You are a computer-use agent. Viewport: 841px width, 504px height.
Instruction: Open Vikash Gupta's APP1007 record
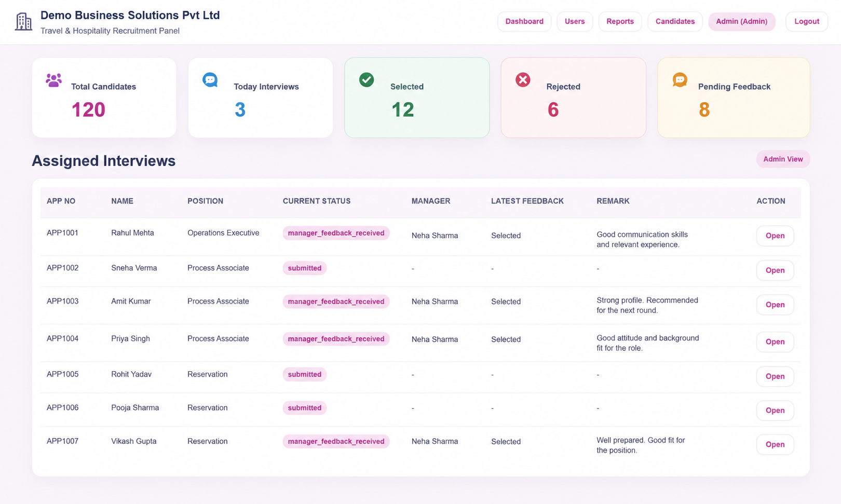coord(775,444)
